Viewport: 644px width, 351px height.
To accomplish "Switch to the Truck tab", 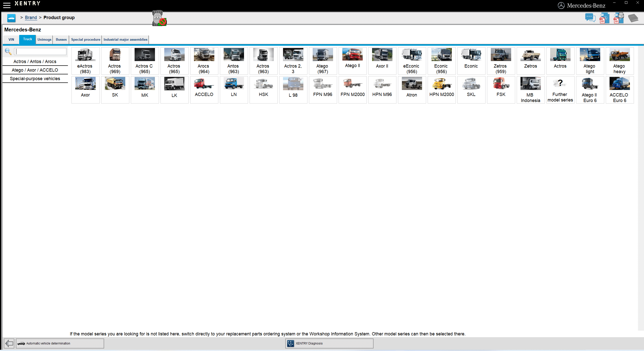I will 27,39.
